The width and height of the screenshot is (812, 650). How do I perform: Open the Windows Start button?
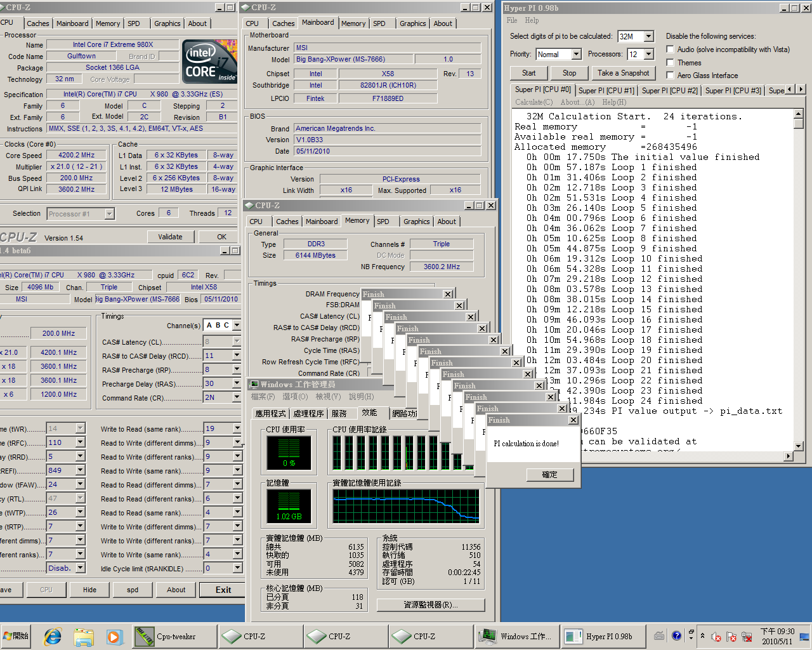click(16, 636)
